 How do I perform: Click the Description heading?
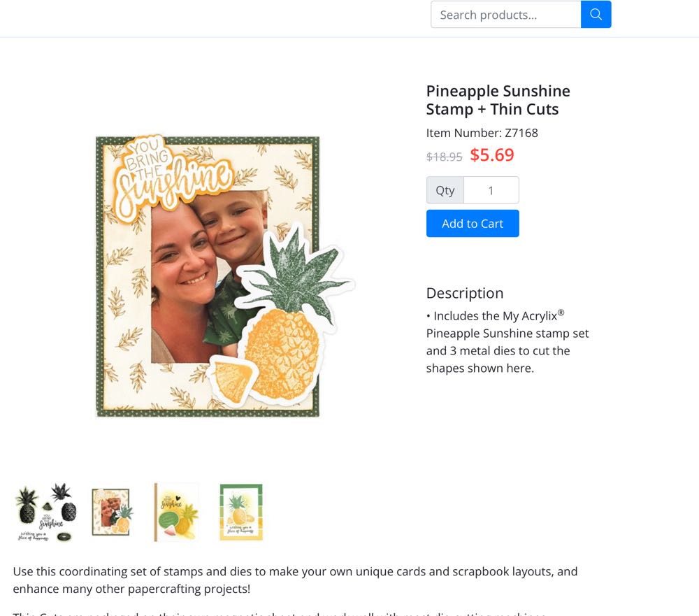(465, 293)
